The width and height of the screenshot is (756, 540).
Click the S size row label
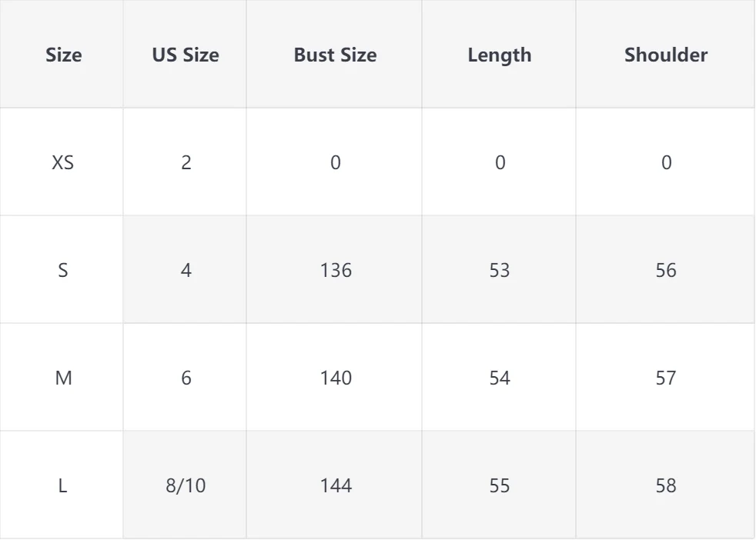[x=63, y=271]
